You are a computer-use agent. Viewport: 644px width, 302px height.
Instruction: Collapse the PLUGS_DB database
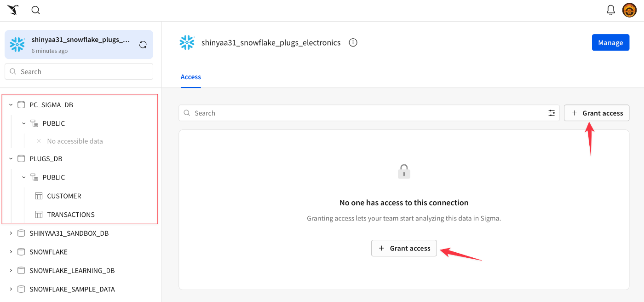click(x=11, y=159)
